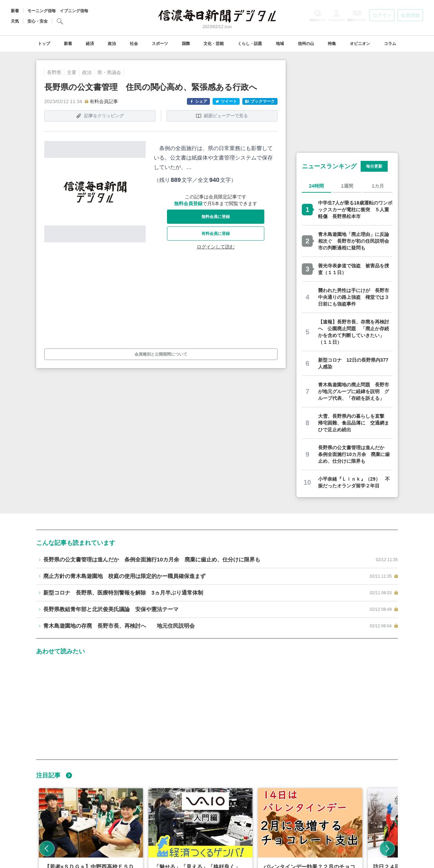This screenshot has height=868, width=434.
Task: Follow the ログインして読む link
Action: point(216,247)
